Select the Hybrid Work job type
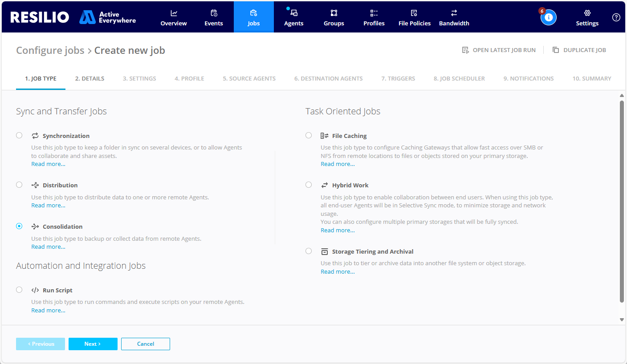This screenshot has width=627, height=364. 309,184
